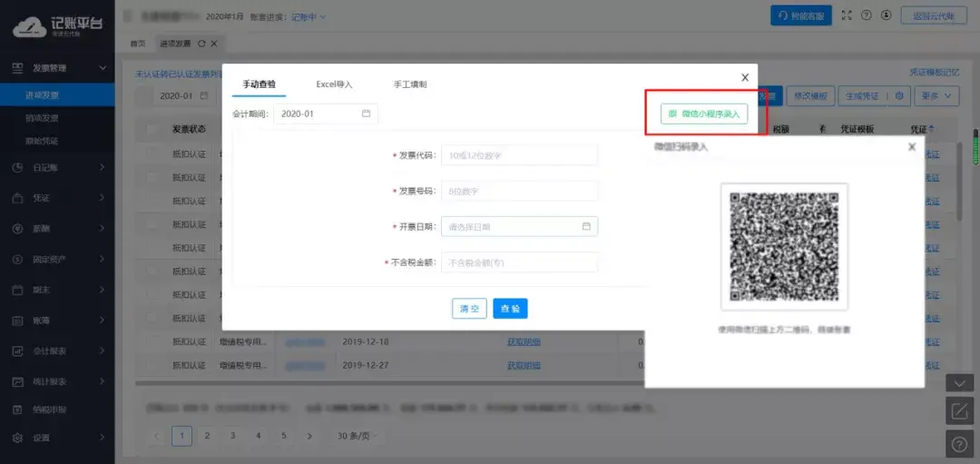Click the 返回云代账 button

pos(934,16)
